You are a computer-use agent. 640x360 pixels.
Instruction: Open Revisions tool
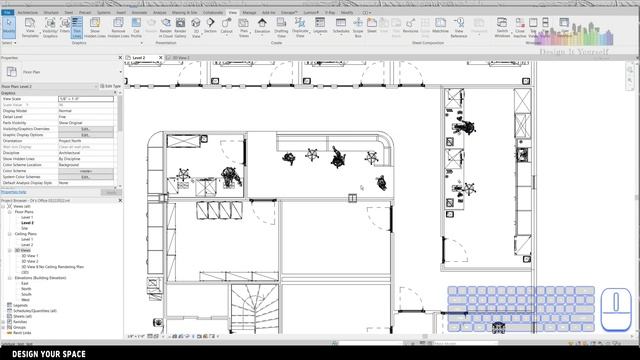(x=410, y=25)
